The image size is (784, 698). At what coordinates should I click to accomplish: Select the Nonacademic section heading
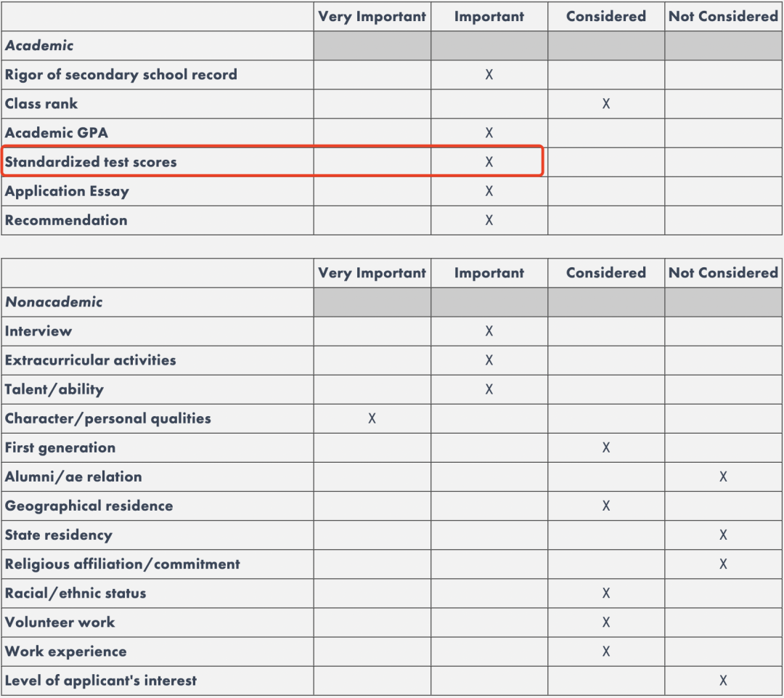pos(54,302)
